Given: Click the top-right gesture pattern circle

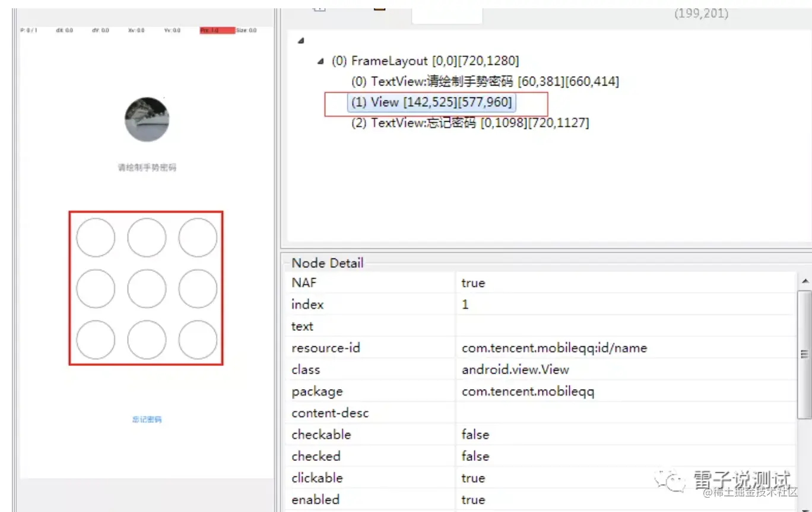Looking at the screenshot, I should [198, 238].
